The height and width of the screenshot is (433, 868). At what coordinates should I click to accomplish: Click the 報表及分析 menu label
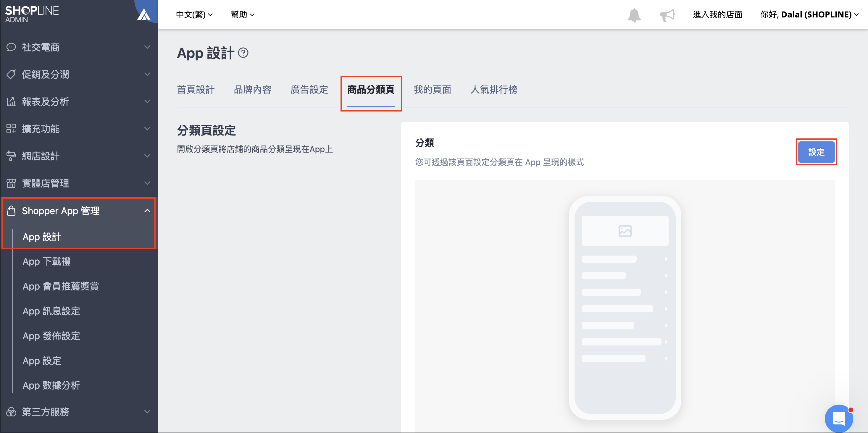[x=46, y=101]
